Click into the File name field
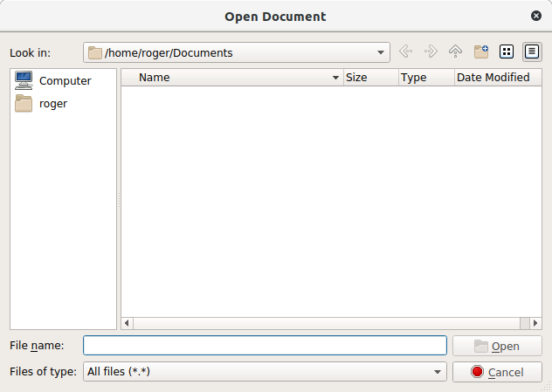The height and width of the screenshot is (392, 552). coord(265,346)
